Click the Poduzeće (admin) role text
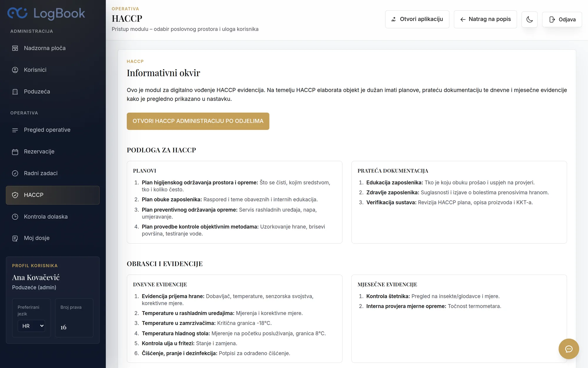Viewport: 588px width, 368px height. tap(34, 287)
